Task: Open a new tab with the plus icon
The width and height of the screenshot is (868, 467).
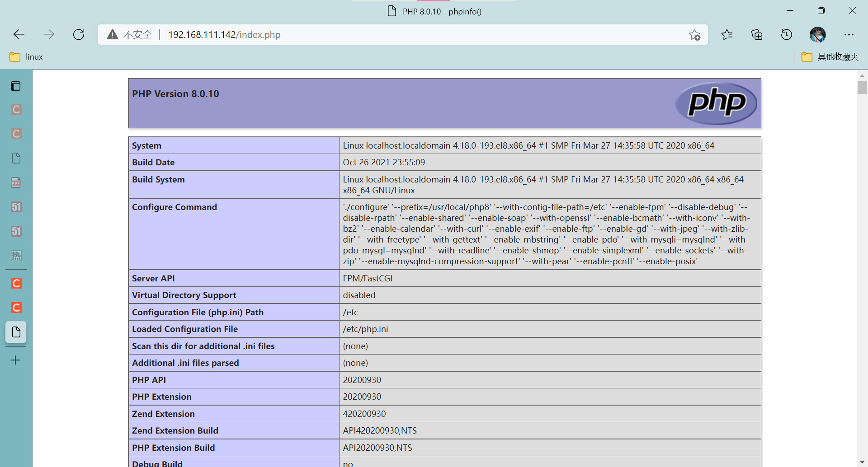Action: point(15,360)
